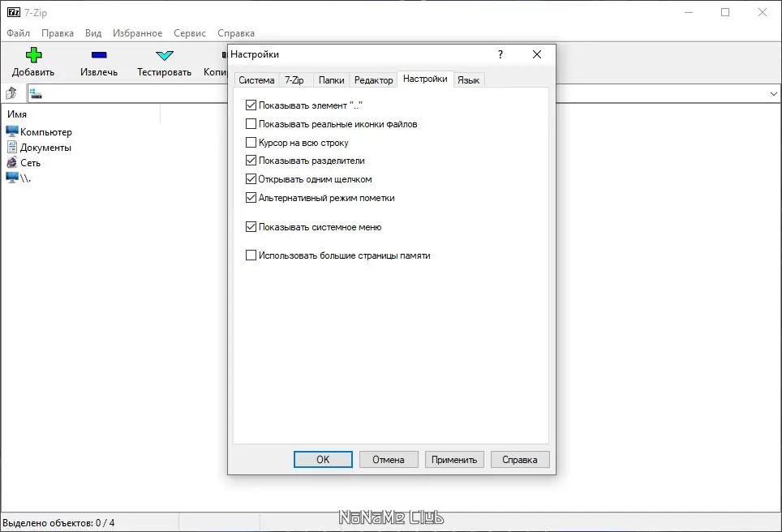Click the 7-Zip logo in the title bar

pyautogui.click(x=14, y=12)
